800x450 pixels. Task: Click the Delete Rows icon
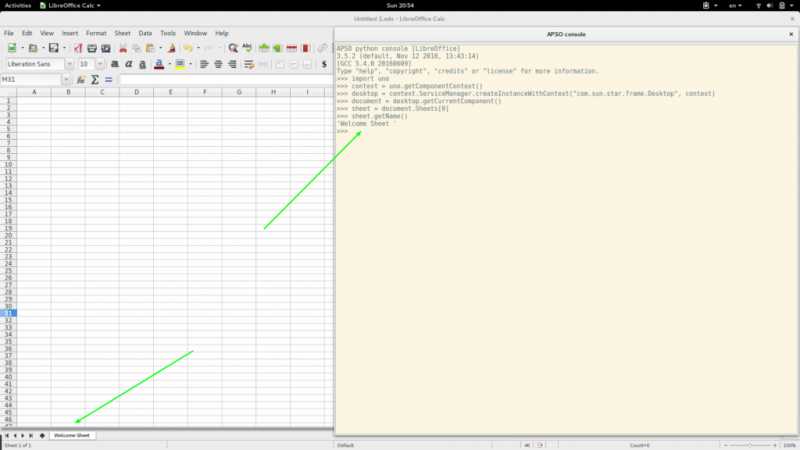(291, 48)
